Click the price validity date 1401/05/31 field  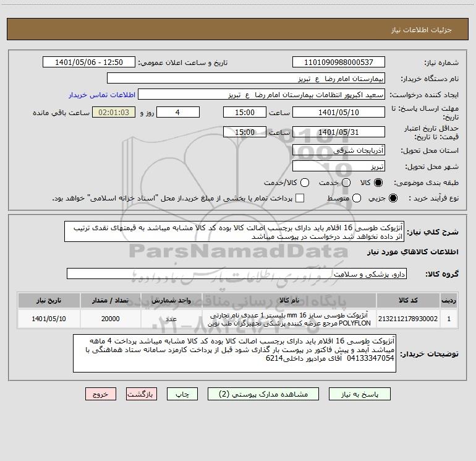click(339, 132)
